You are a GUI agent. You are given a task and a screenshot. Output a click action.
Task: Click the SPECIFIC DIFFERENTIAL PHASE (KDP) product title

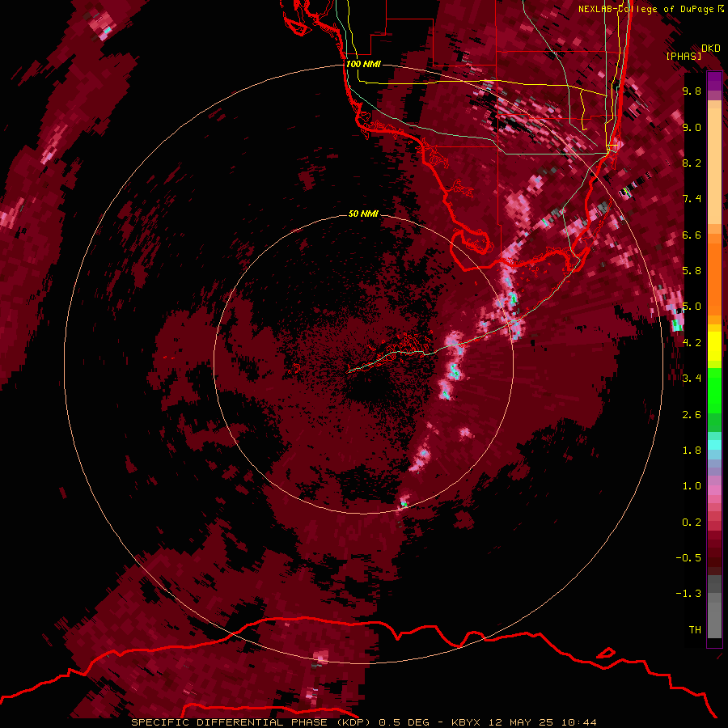pyautogui.click(x=252, y=722)
